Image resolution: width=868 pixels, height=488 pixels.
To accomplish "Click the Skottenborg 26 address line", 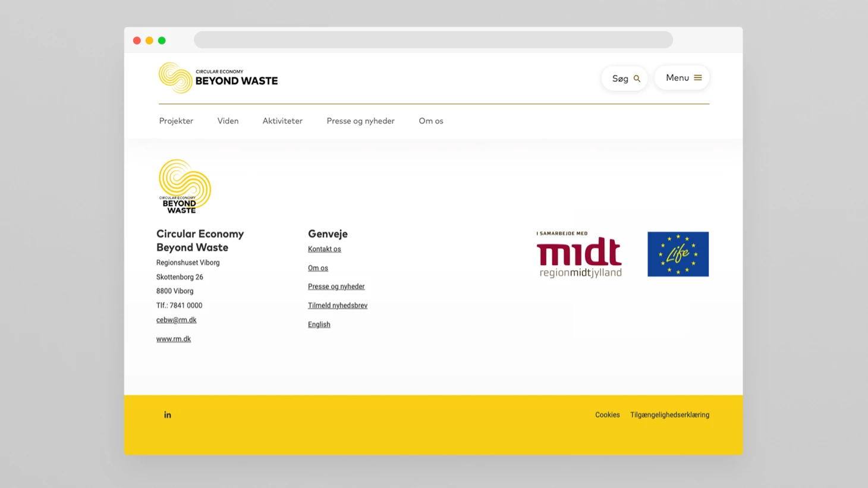I will [180, 277].
